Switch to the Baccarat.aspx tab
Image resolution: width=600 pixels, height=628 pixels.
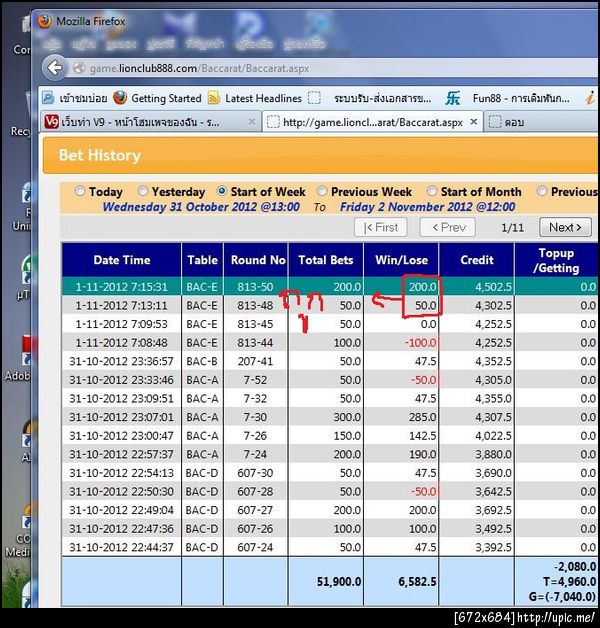[372, 122]
